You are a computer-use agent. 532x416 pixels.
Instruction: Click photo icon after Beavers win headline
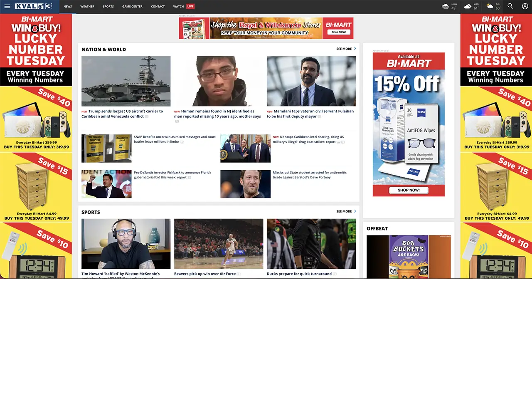pyautogui.click(x=239, y=274)
